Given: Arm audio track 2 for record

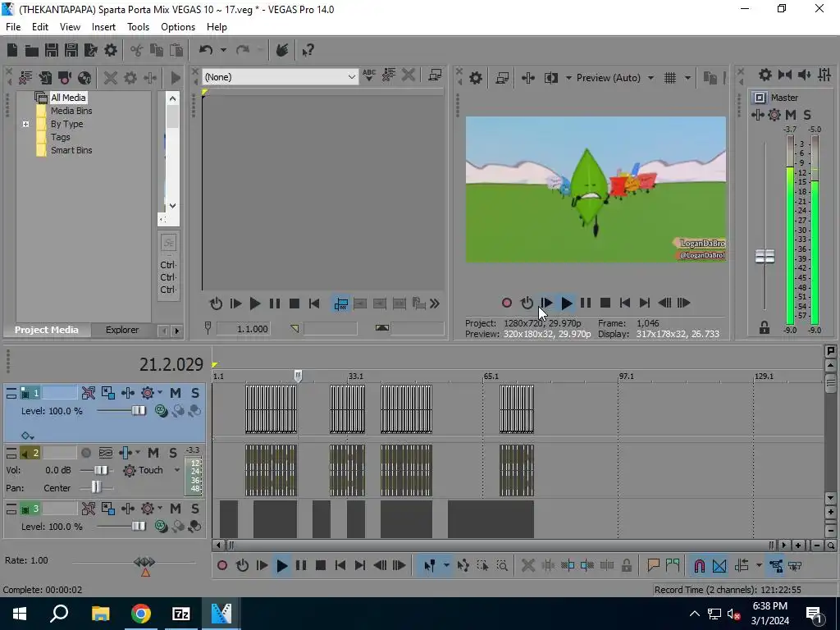Looking at the screenshot, I should (x=85, y=453).
